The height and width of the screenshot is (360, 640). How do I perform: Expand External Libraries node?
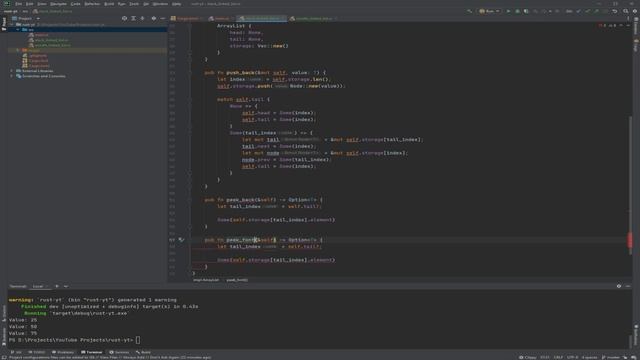12,71
